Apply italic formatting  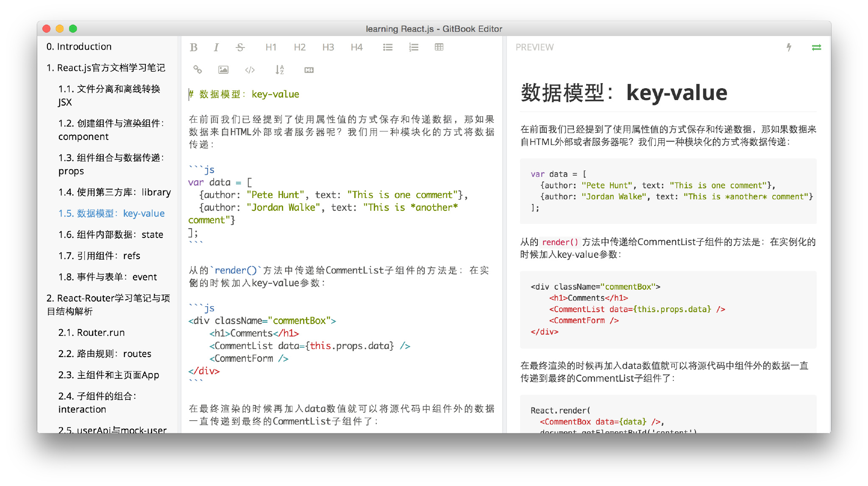click(216, 47)
